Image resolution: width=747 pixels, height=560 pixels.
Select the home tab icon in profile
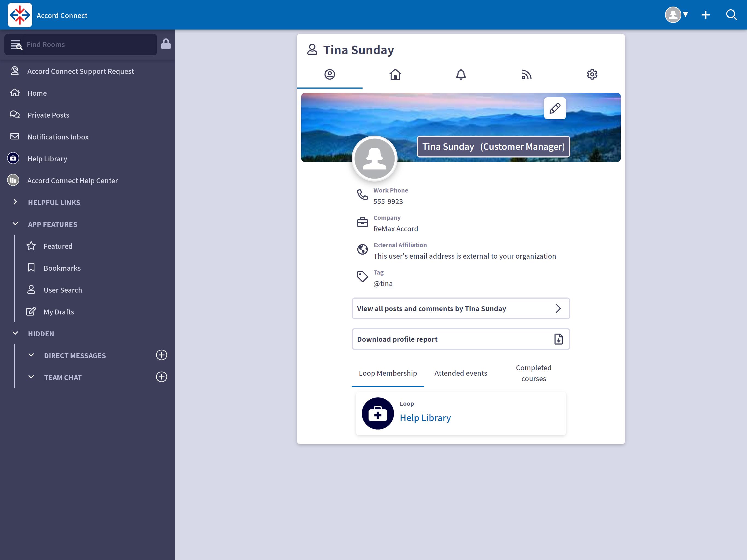[395, 74]
